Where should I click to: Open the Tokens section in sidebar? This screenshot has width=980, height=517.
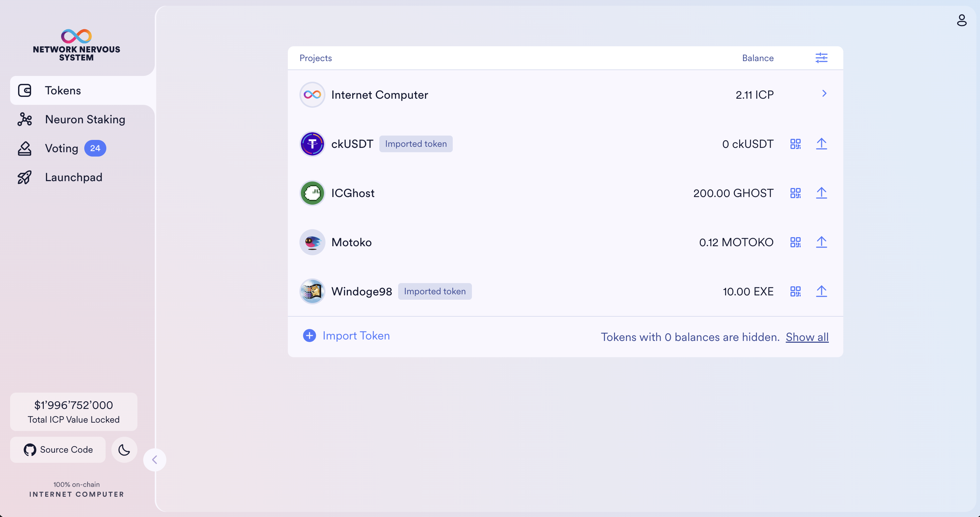pyautogui.click(x=63, y=90)
